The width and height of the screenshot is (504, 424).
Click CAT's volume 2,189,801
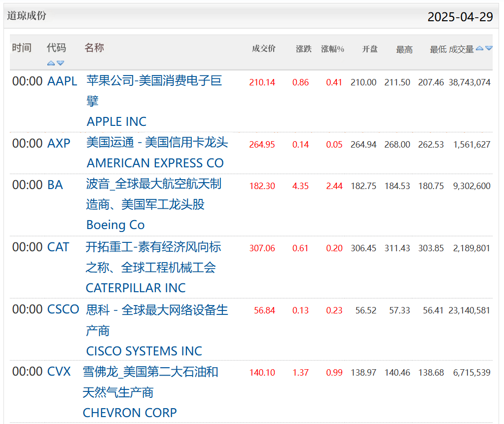click(x=471, y=248)
